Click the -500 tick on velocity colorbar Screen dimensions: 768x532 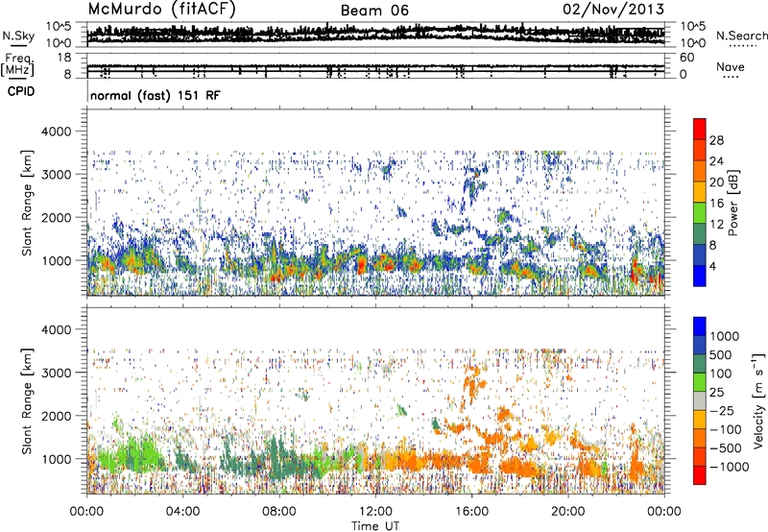(726, 448)
